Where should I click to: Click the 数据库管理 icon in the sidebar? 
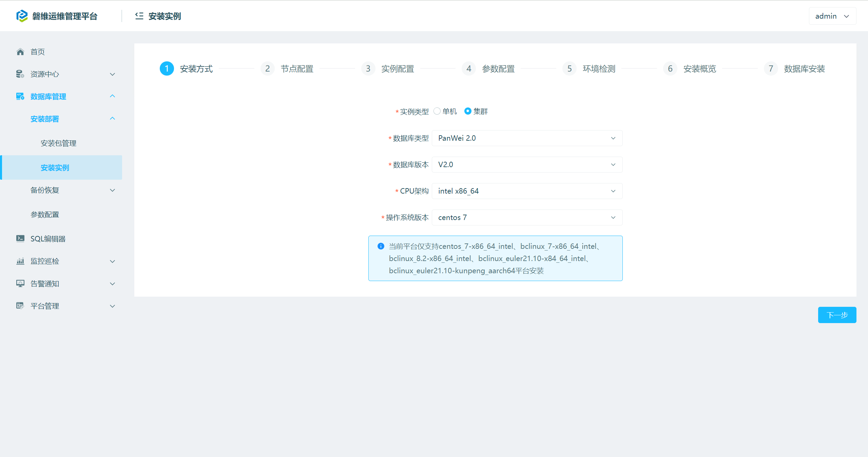pos(20,96)
